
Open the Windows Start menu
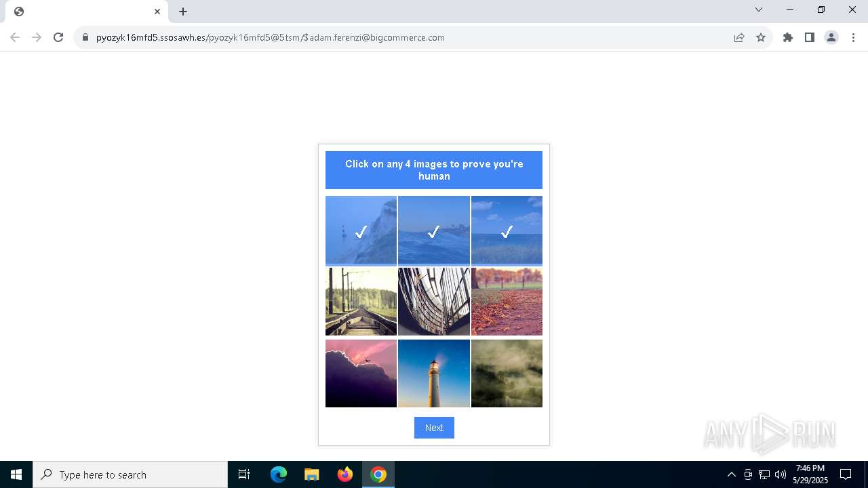coord(16,474)
